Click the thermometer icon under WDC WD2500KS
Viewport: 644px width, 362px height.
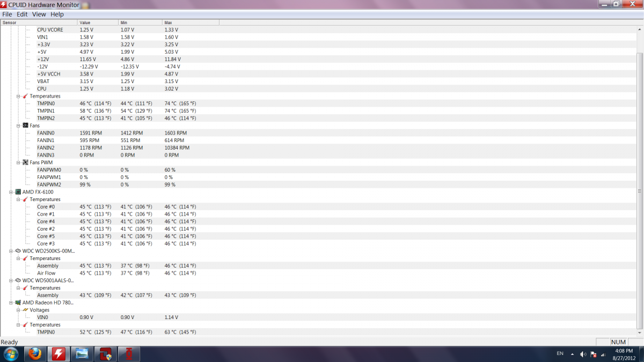(x=25, y=258)
